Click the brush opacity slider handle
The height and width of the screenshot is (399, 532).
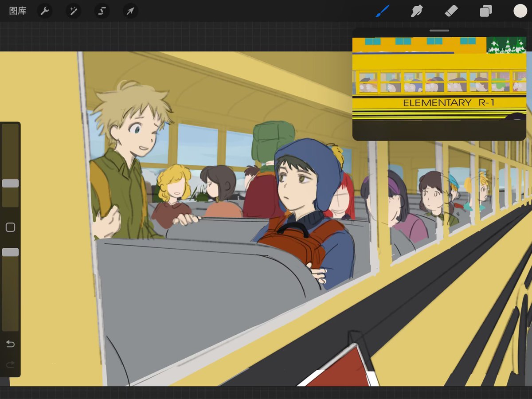(10, 252)
